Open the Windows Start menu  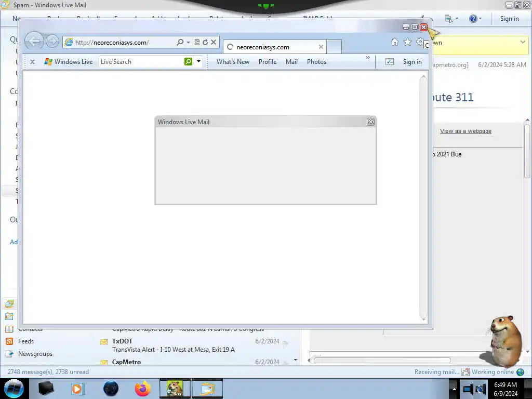14,389
